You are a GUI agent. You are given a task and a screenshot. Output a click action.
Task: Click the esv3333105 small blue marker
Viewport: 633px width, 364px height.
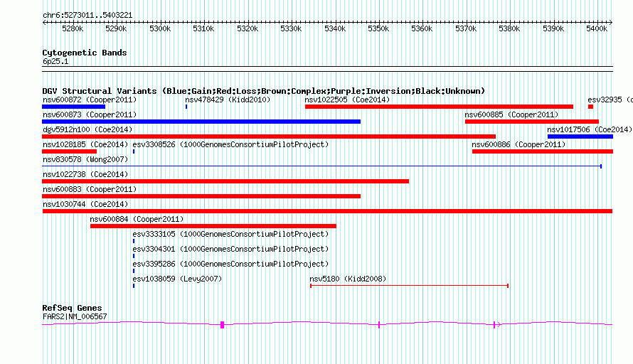(134, 241)
